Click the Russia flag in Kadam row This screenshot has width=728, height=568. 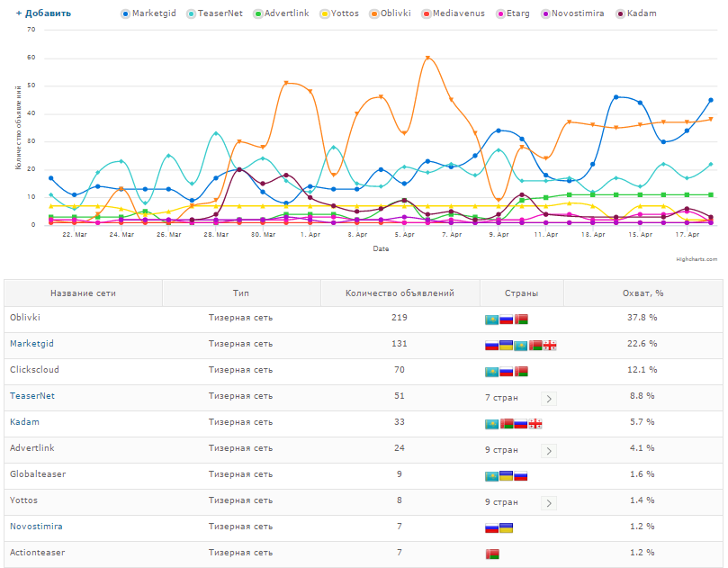pyautogui.click(x=521, y=424)
